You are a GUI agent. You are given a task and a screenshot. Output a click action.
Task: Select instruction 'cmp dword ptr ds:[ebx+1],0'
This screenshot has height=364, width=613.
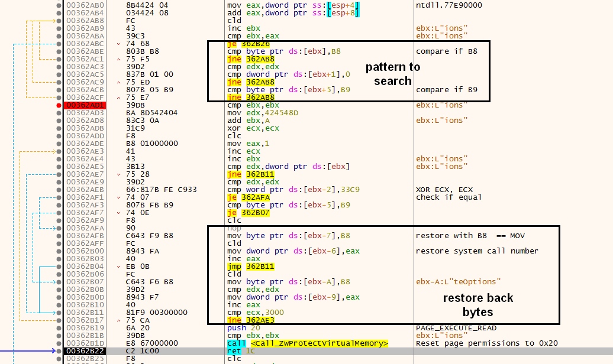click(x=289, y=74)
